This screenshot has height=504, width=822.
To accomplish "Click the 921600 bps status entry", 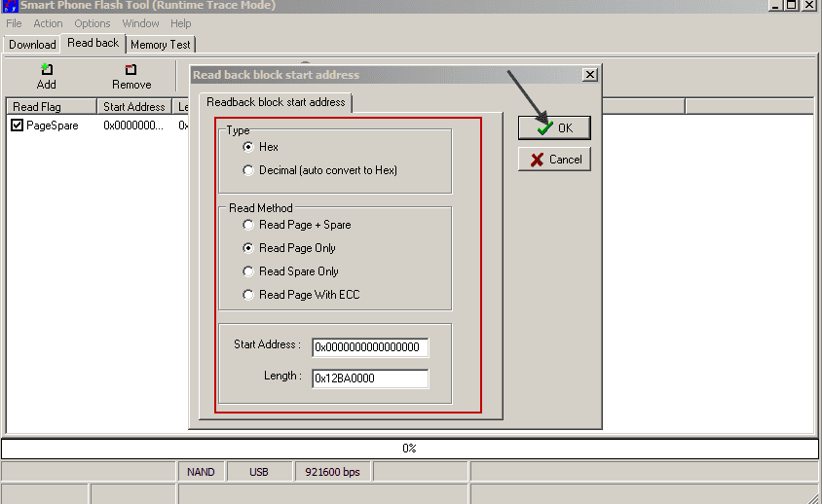I will click(x=332, y=472).
